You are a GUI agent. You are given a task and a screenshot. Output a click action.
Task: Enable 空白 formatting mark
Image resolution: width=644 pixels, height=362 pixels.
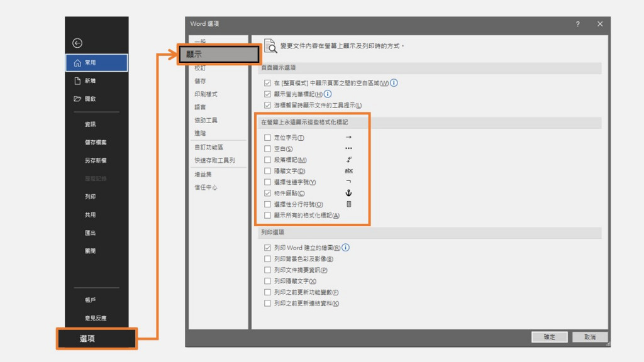(x=267, y=148)
